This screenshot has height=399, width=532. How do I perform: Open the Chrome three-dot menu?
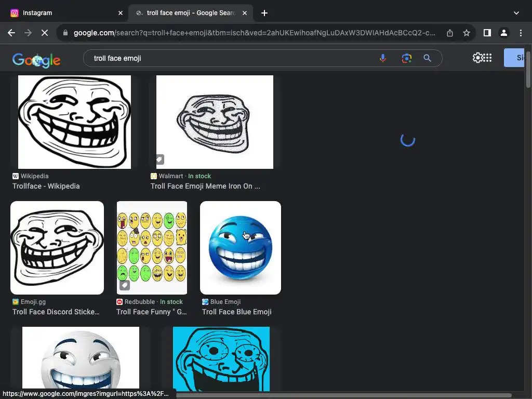521,33
